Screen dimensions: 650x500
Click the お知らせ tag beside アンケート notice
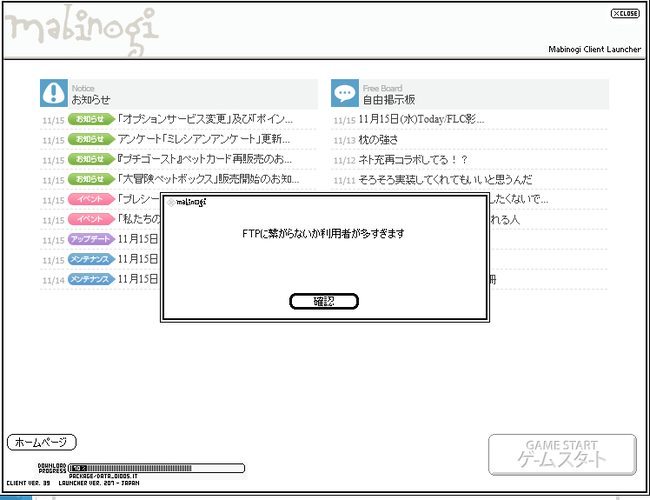[91, 139]
